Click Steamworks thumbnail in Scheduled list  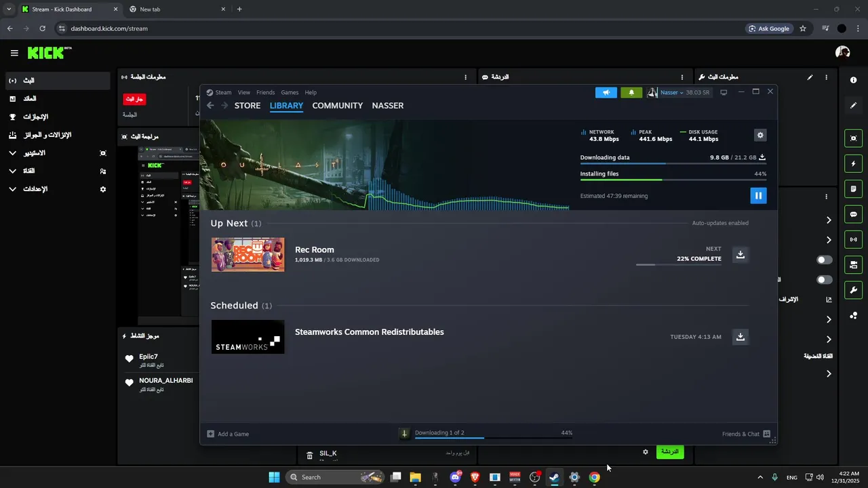pyautogui.click(x=248, y=337)
